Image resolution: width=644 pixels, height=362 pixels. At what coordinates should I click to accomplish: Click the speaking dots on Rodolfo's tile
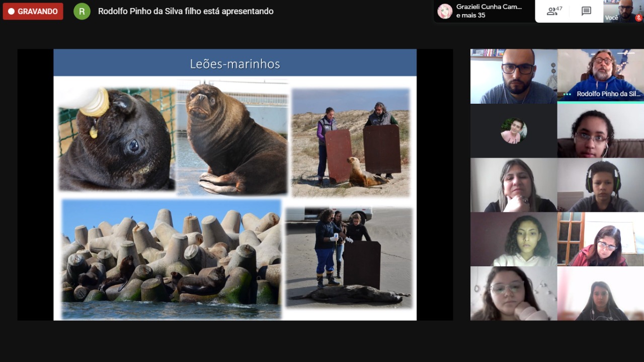point(567,94)
